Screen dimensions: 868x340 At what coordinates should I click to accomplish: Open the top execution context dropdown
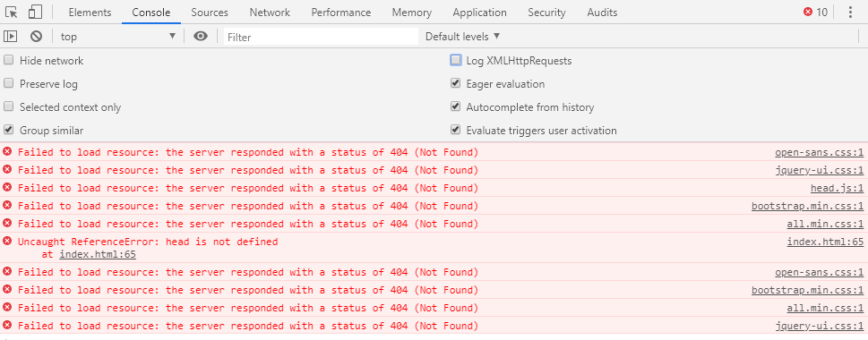click(x=118, y=37)
